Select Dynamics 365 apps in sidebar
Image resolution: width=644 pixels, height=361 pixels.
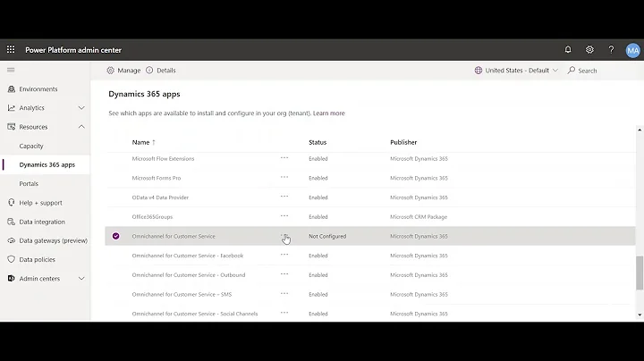(x=46, y=165)
